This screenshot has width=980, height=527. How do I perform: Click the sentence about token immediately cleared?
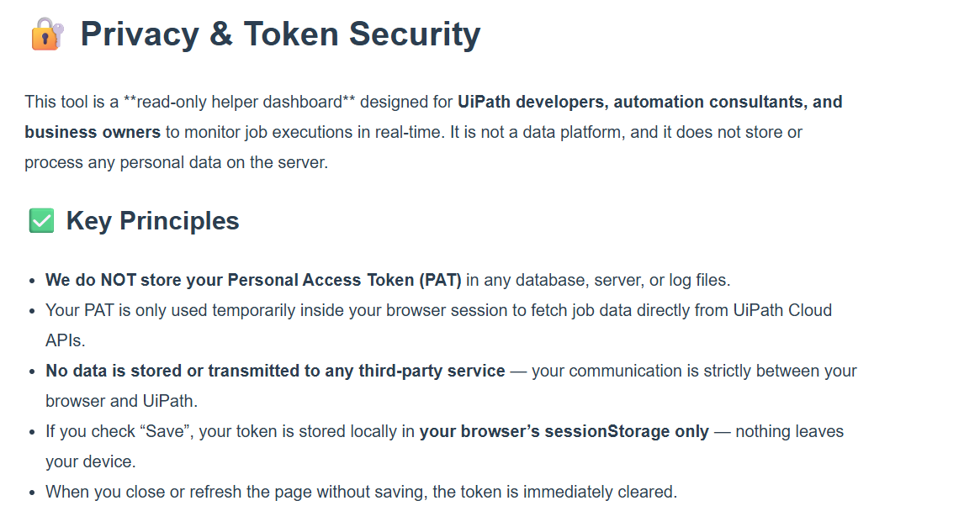pyautogui.click(x=361, y=492)
